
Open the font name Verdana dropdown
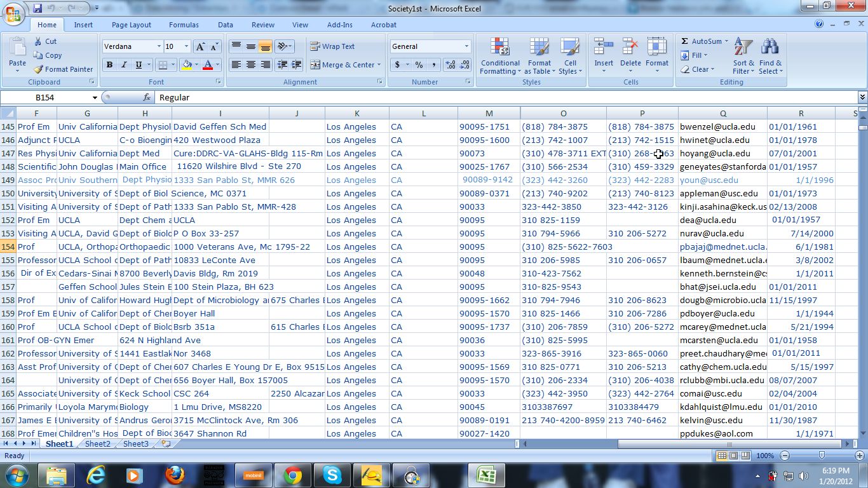158,46
